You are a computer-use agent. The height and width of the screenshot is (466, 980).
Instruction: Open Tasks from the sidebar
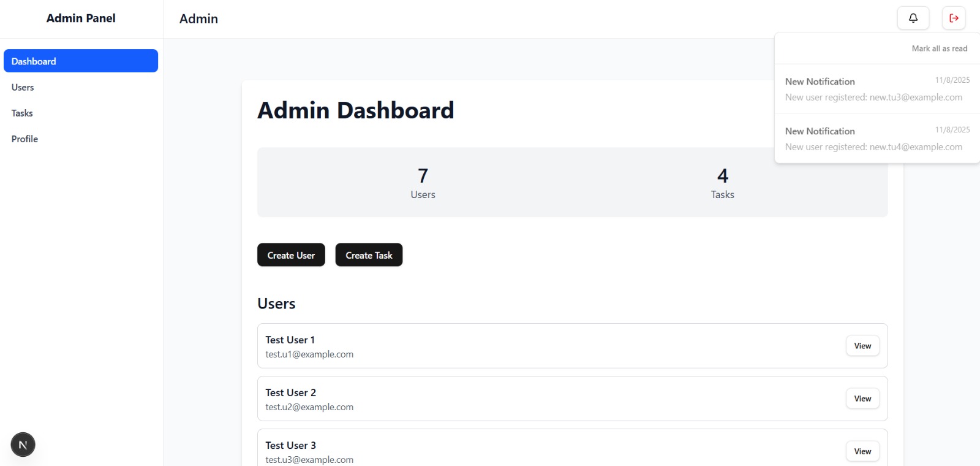click(x=22, y=113)
